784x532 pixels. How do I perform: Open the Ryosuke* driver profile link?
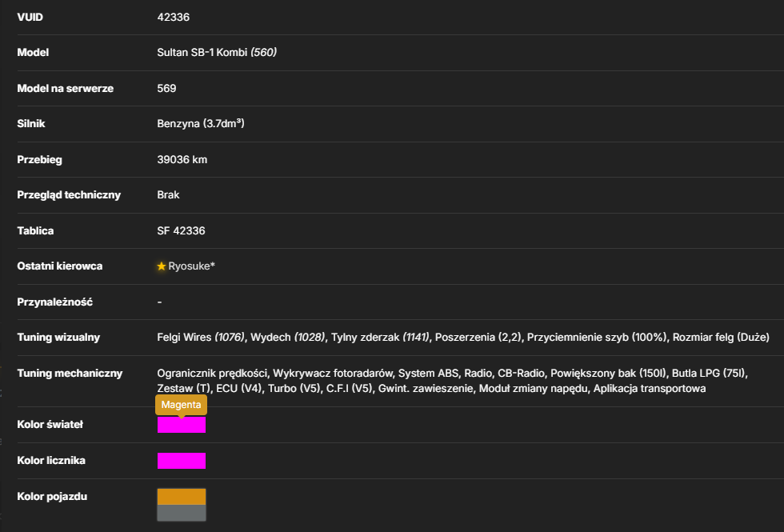pyautogui.click(x=191, y=266)
